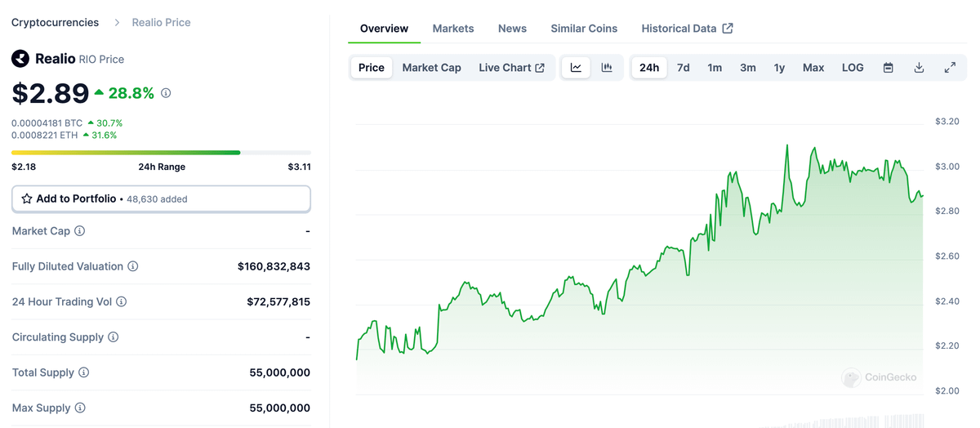Add Realio to Portfolio
This screenshot has height=428, width=980.
point(161,198)
